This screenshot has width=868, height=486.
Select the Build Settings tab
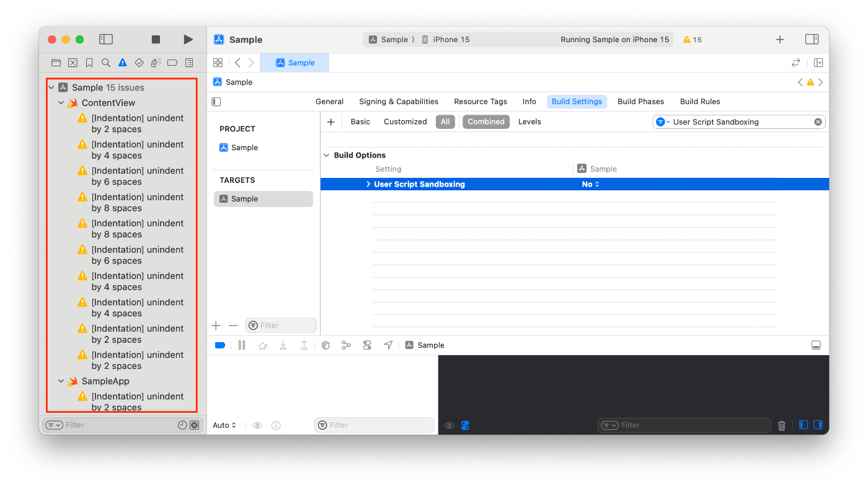point(577,102)
